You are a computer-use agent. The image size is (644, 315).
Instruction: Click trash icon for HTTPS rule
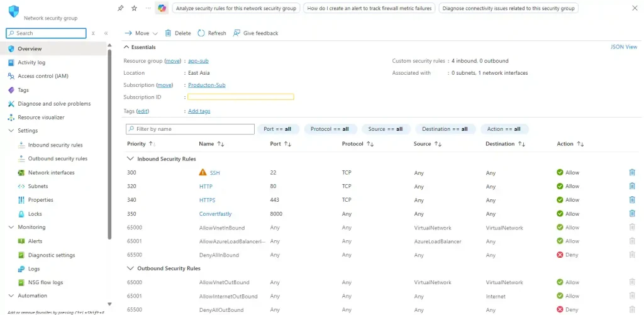coord(631,200)
